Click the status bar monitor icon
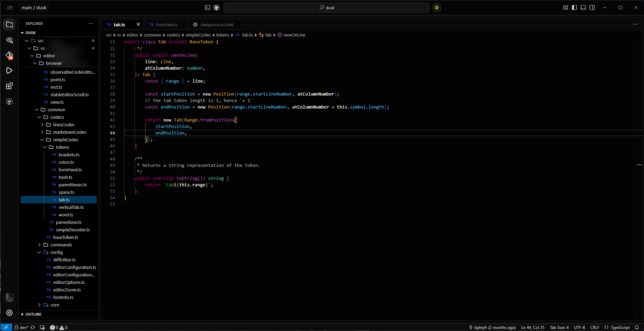644x331 pixels. [x=42, y=327]
